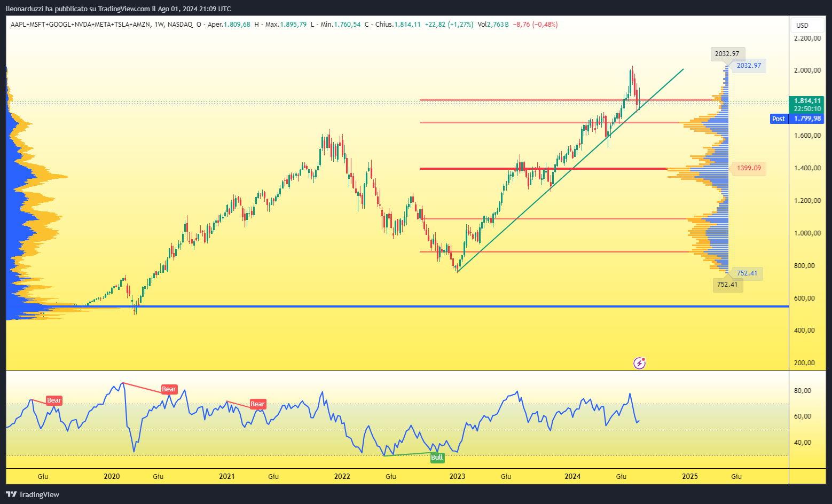Click the 600,00 price axis label
832x504 pixels.
804,298
